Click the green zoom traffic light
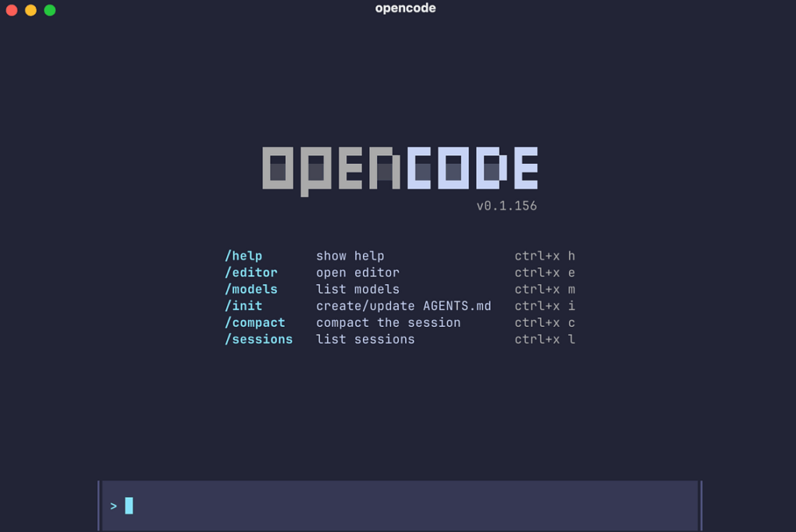This screenshot has width=796, height=532. pyautogui.click(x=50, y=11)
